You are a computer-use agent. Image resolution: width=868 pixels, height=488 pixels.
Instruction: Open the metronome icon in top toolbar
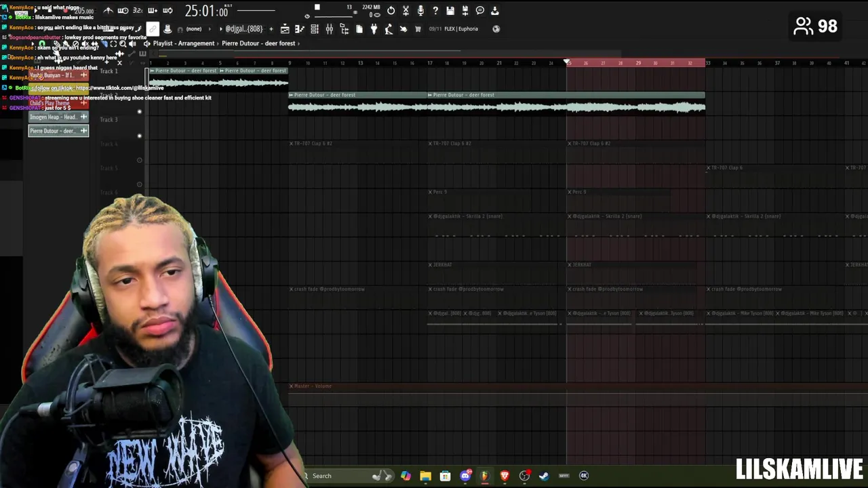[x=108, y=11]
